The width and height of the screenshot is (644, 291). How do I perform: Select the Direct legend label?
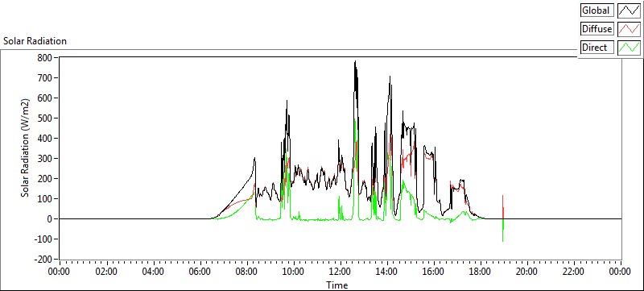[597, 48]
